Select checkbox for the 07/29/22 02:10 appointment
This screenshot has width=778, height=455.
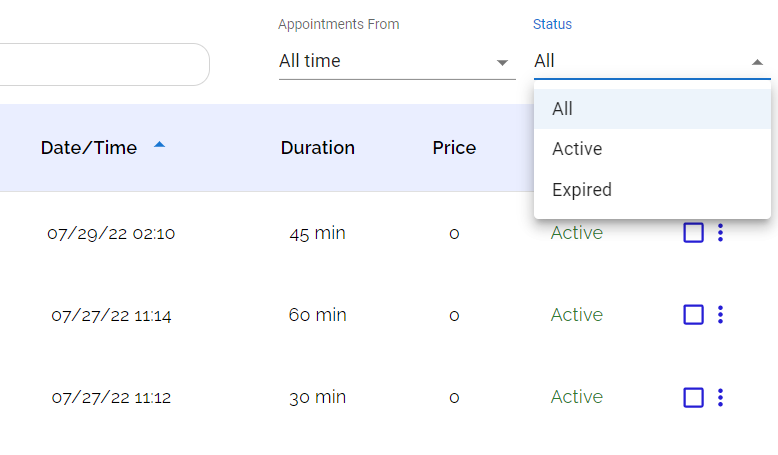coord(693,233)
